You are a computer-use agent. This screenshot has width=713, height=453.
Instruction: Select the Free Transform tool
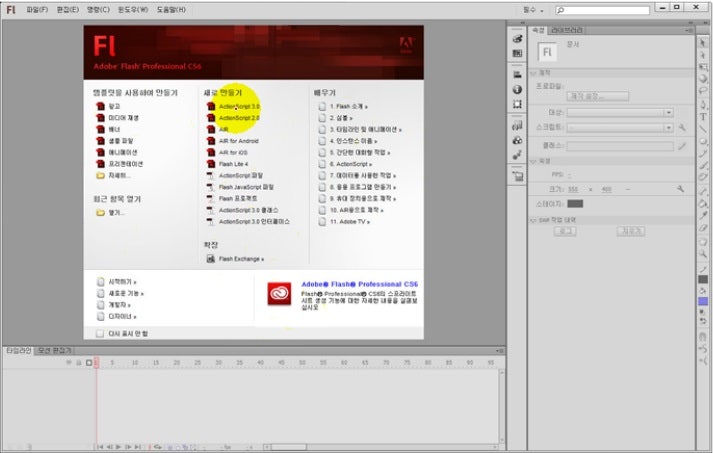tap(703, 67)
